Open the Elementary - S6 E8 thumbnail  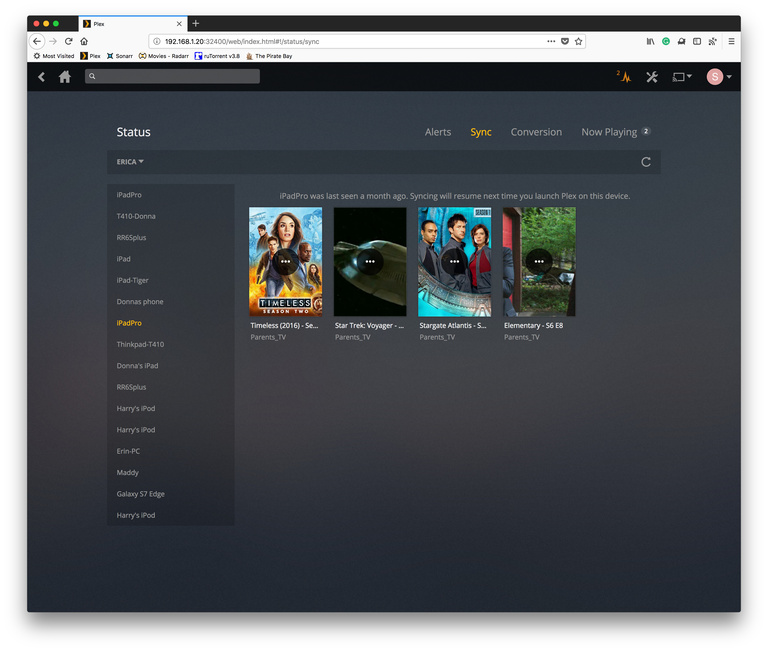(x=539, y=262)
